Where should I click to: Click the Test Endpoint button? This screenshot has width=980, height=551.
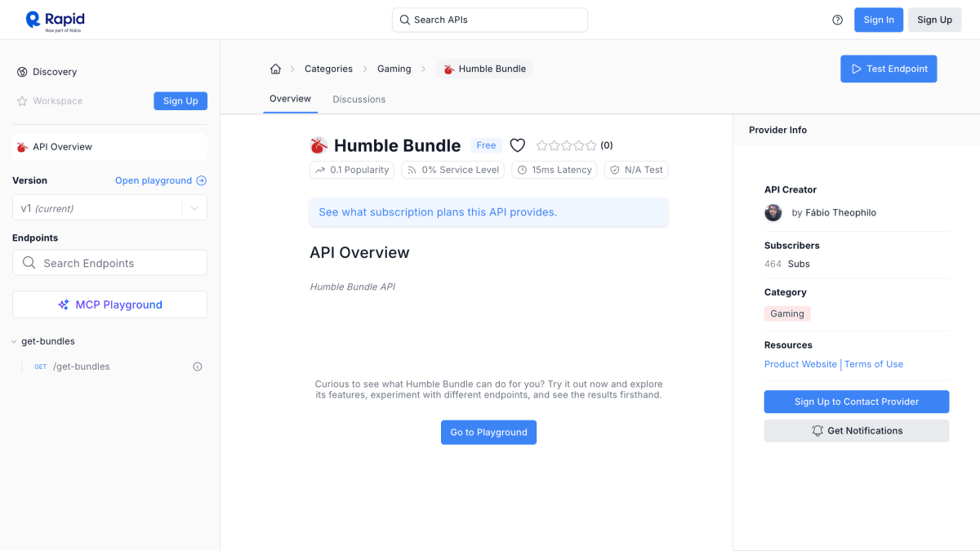click(889, 69)
